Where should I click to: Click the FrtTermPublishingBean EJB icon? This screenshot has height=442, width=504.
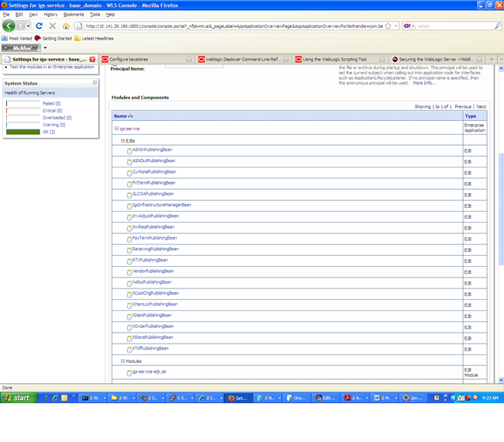[x=129, y=184]
